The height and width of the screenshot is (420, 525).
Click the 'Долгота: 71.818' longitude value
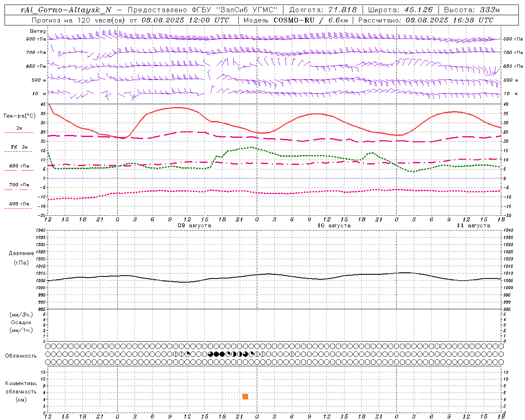(323, 10)
